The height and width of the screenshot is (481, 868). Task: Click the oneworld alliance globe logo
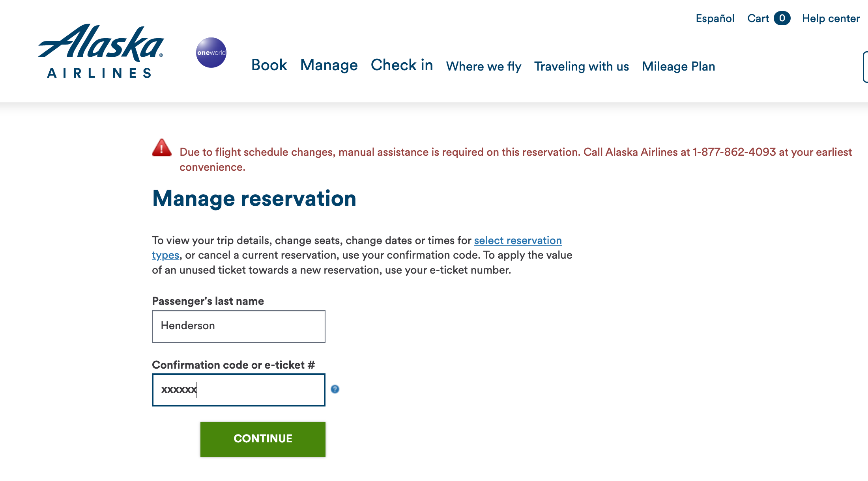click(211, 52)
